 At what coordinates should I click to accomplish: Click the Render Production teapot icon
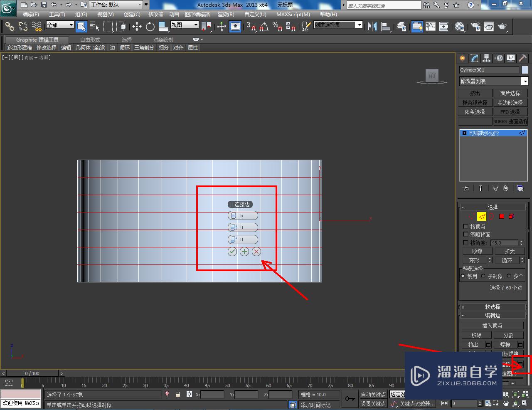[502, 27]
